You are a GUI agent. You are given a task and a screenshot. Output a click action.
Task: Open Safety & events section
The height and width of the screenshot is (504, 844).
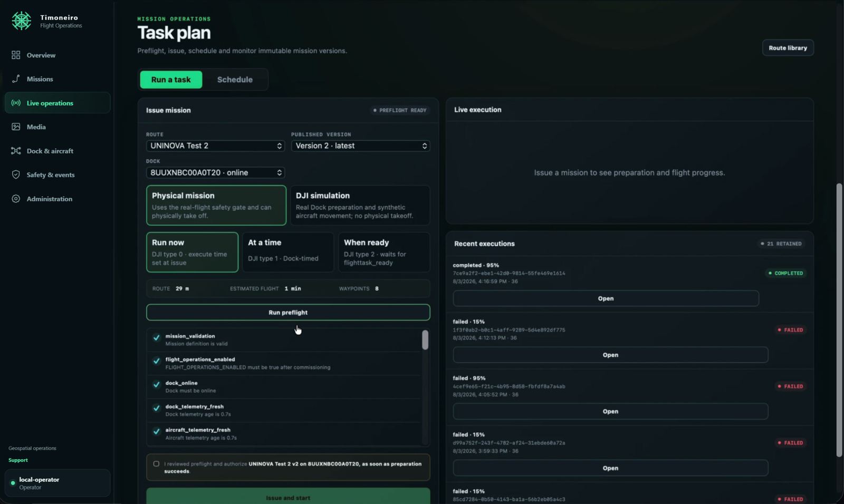[x=57, y=175]
